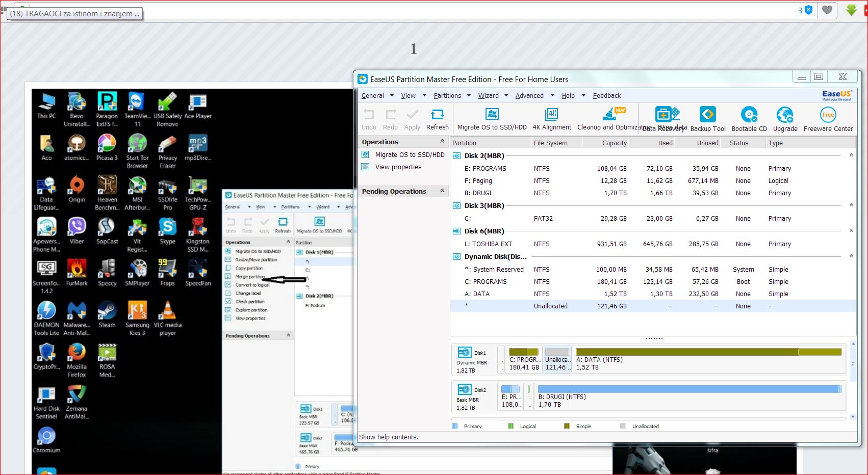Select the Unallocated 121,46 GB row
Viewport: 868px width, 475px height.
pos(653,306)
